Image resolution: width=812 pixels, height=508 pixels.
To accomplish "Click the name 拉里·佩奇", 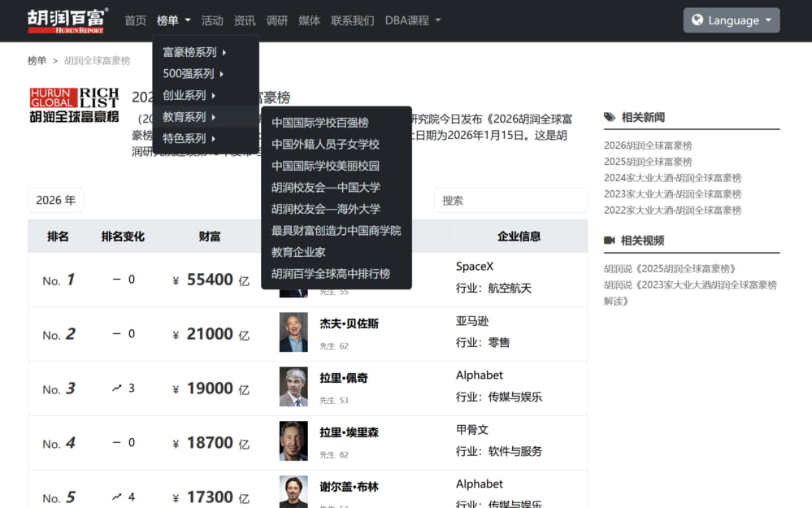I will point(344,378).
